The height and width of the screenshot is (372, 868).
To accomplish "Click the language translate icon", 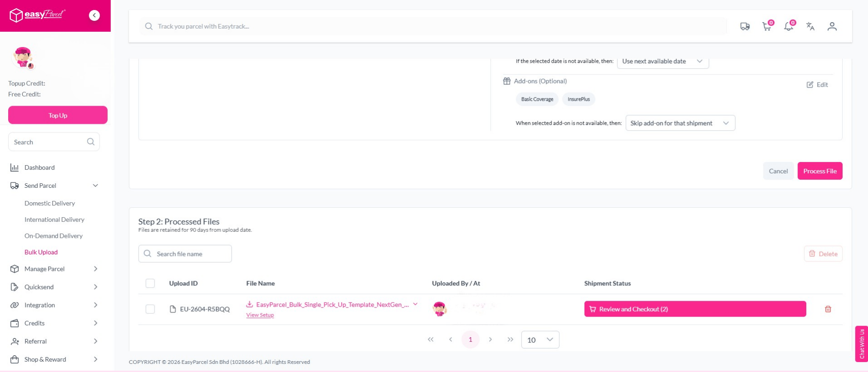I will pos(810,26).
